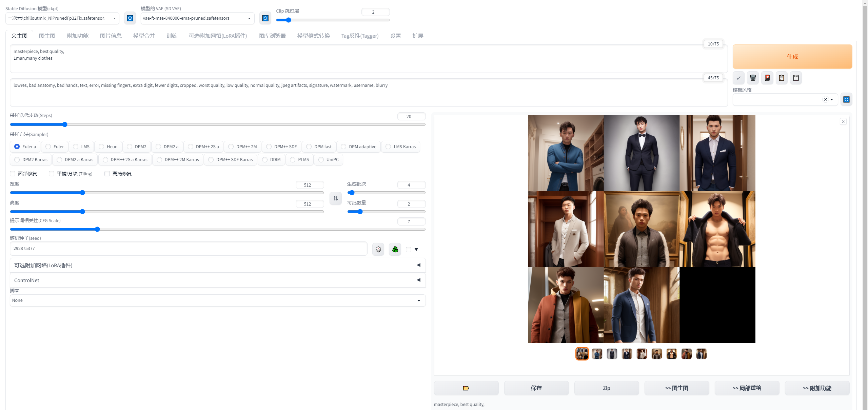
Task: Refresh the SD VAE model list
Action: [265, 18]
